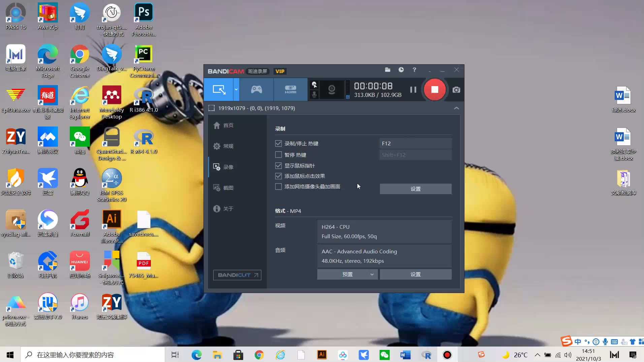Switch to Bandicam taskbar icon
Screen dimensions: 644x362
447,355
